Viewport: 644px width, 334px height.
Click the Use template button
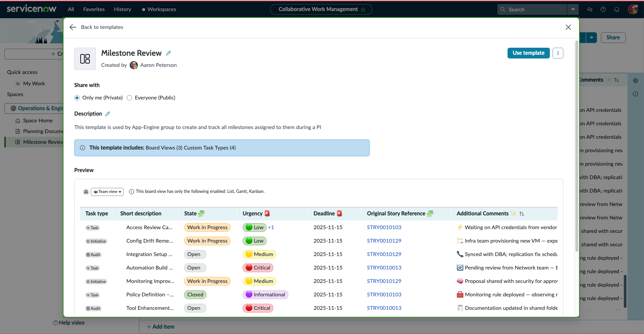528,53
